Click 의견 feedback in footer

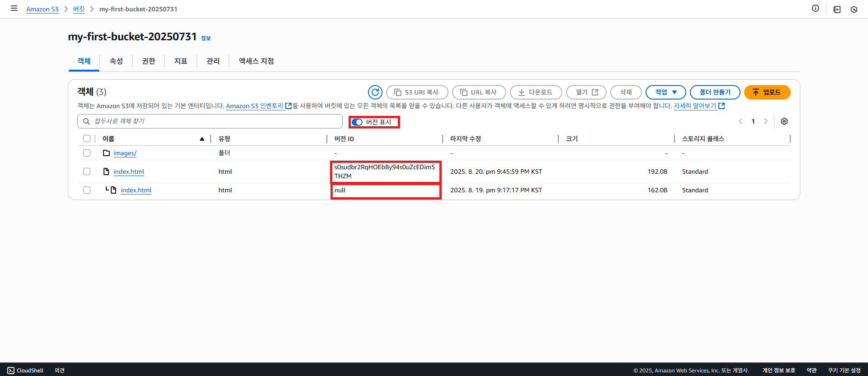(x=60, y=370)
